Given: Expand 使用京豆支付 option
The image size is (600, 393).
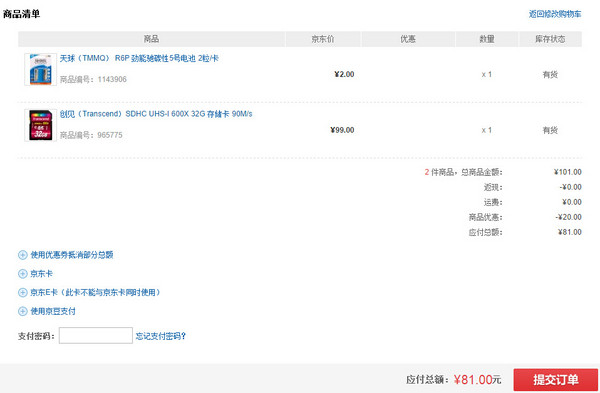Looking at the screenshot, I should pos(53,311).
